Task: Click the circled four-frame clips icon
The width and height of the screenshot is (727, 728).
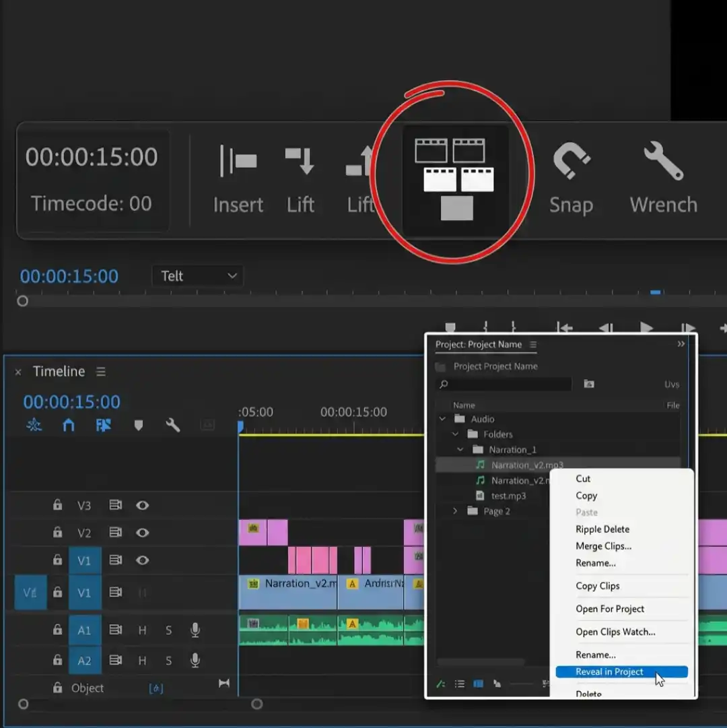Action: click(x=456, y=179)
